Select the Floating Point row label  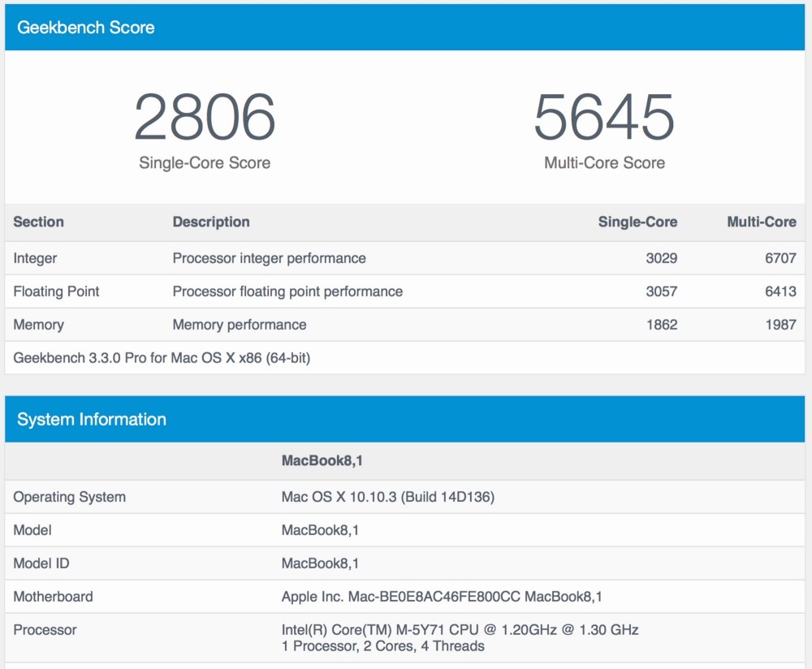pyautogui.click(x=56, y=291)
